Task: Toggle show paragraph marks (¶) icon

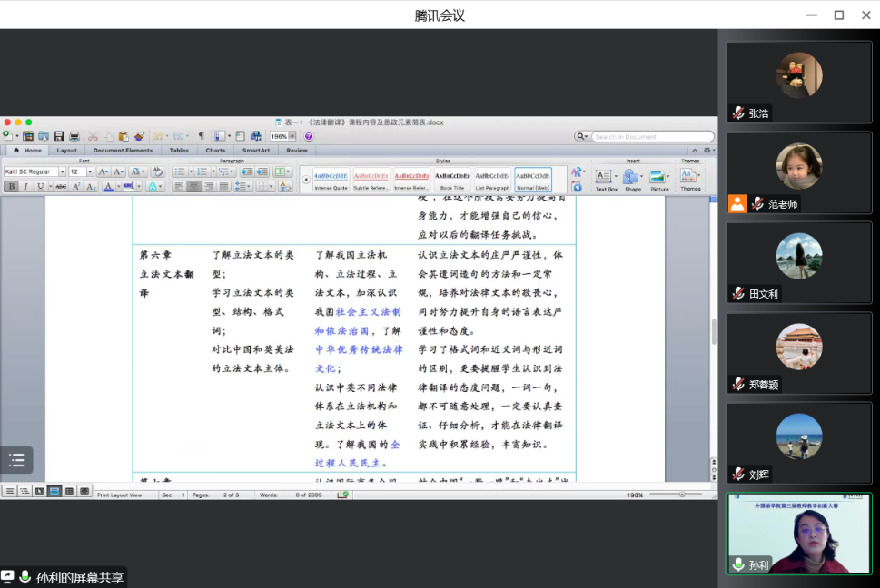Action: [202, 136]
